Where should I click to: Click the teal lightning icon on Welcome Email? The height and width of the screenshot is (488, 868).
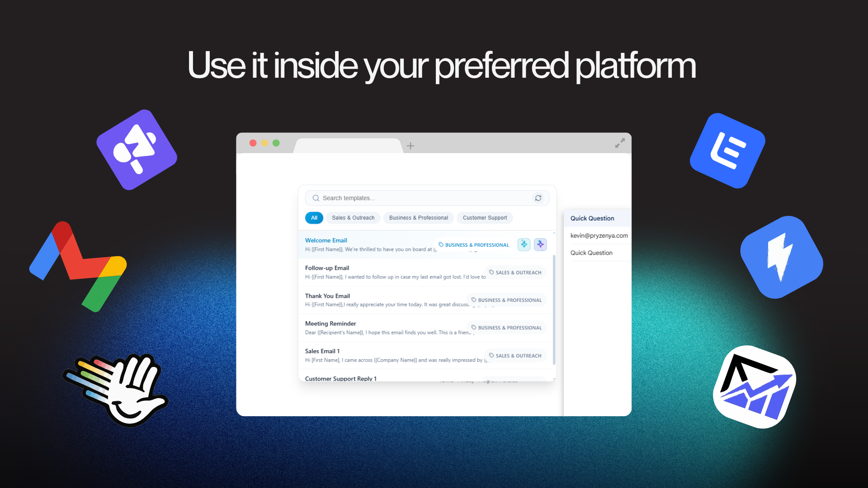524,244
